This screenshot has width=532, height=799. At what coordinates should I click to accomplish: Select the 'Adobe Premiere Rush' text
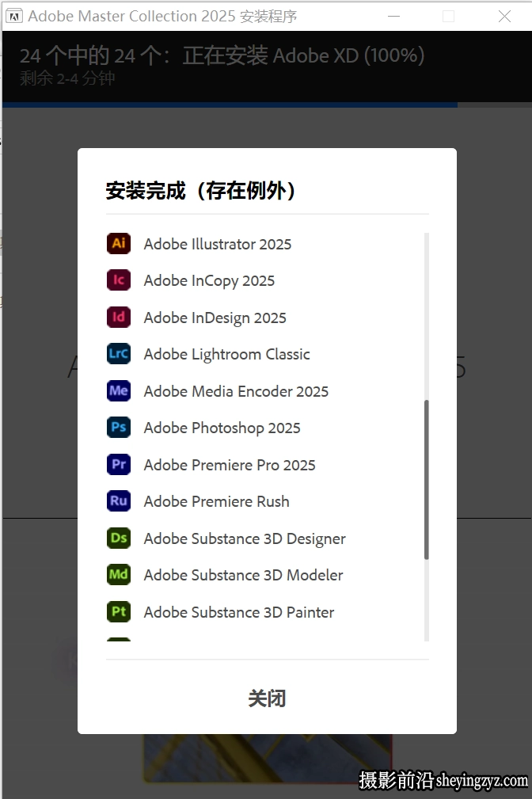[217, 501]
